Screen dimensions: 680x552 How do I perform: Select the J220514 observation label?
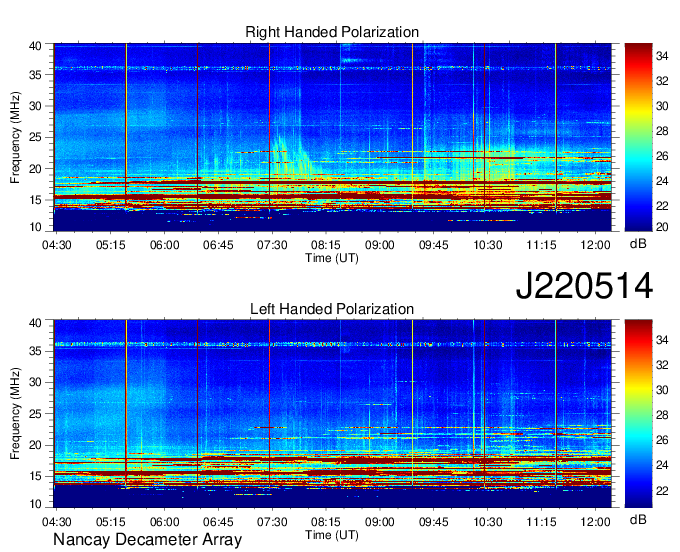tap(584, 285)
